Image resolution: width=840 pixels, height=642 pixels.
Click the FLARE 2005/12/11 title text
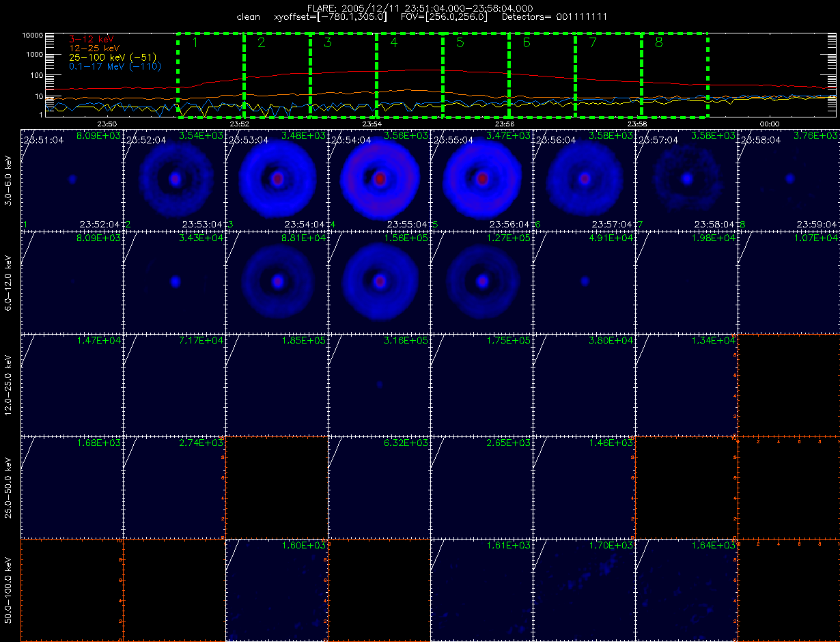pos(420,8)
